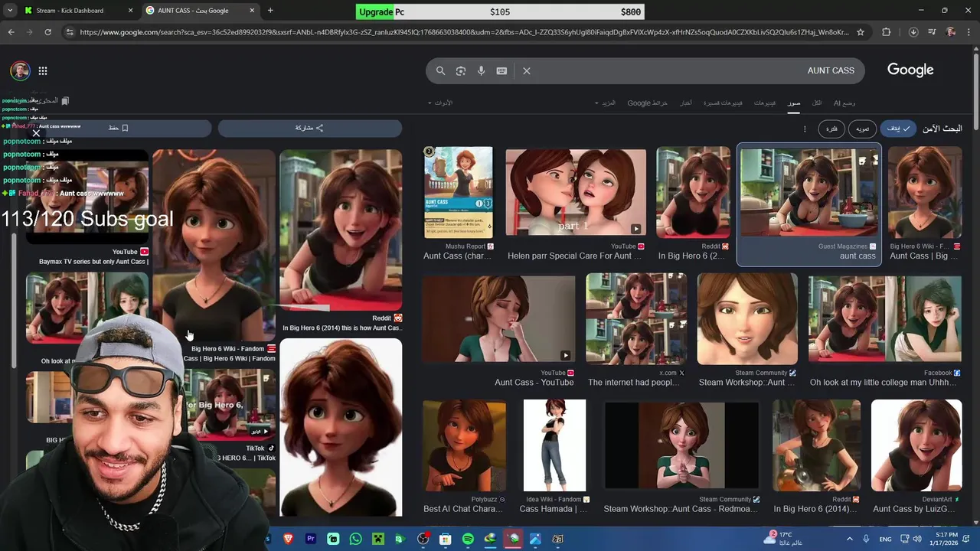980x551 pixels.
Task: Open Adobe Premiere Pro from the taskbar
Action: [x=311, y=539]
